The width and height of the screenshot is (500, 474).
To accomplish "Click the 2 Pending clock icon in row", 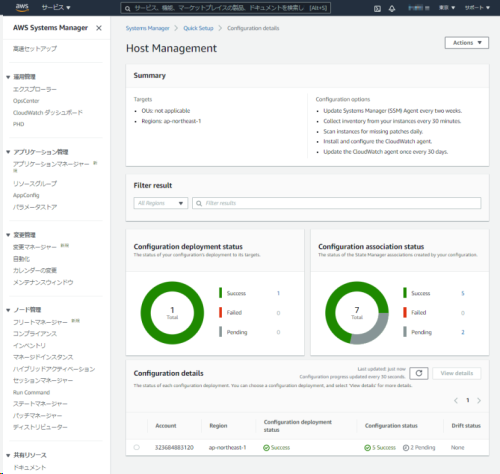I will 406,448.
